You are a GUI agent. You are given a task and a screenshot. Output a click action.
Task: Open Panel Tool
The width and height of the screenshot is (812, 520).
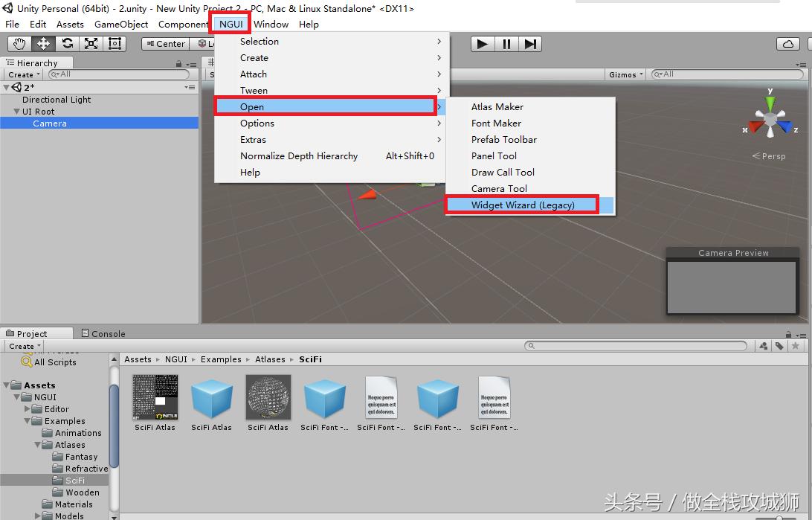click(530, 156)
